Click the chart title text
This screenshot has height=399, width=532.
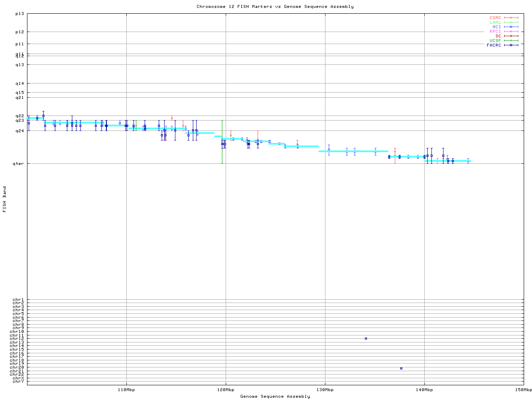[275, 7]
